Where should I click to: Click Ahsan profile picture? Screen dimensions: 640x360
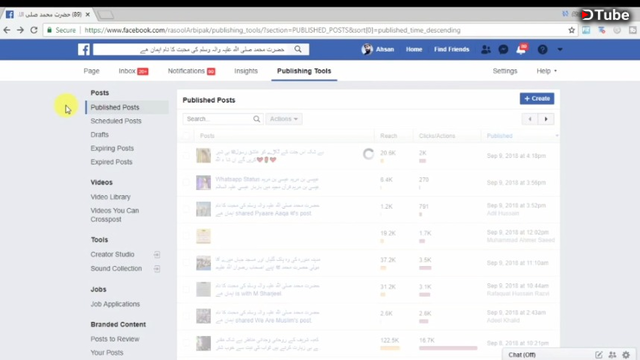367,49
